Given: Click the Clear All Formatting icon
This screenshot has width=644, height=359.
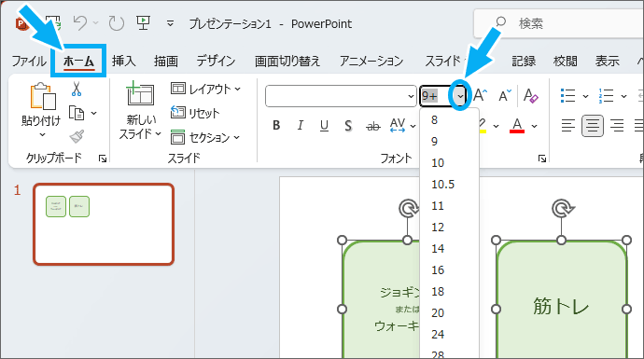Looking at the screenshot, I should (530, 96).
